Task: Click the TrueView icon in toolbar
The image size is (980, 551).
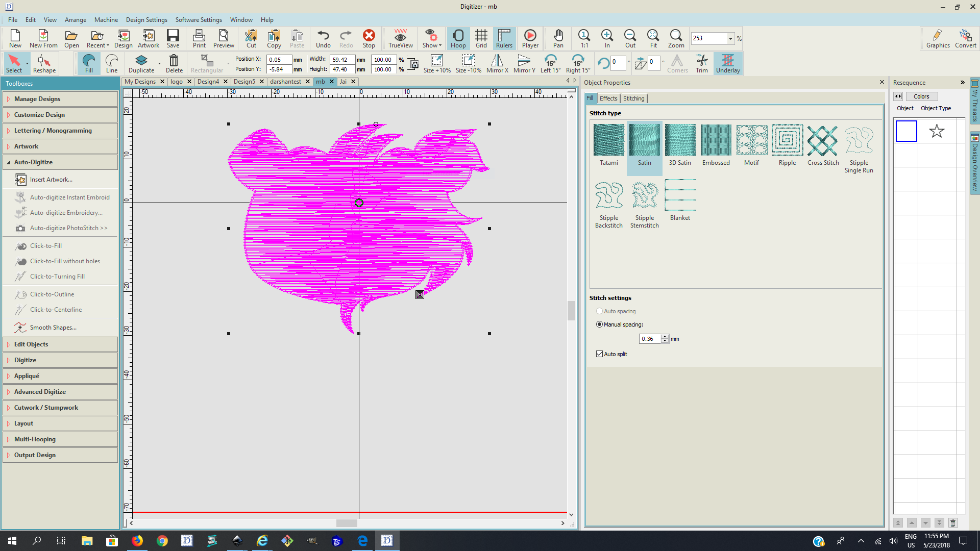Action: (x=400, y=38)
